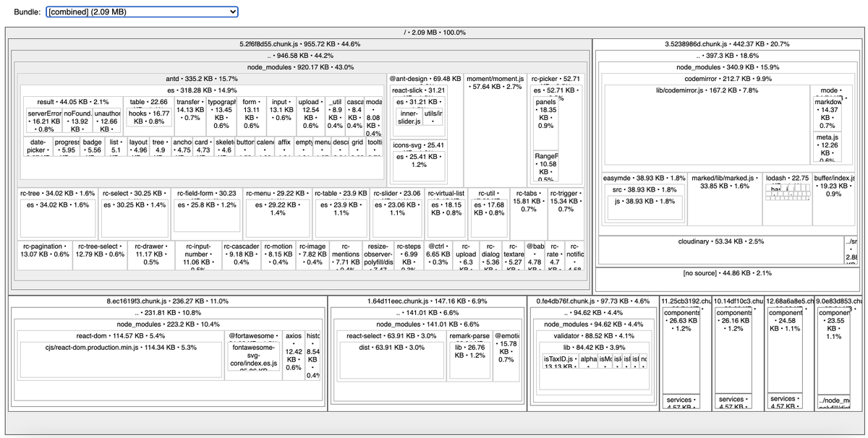The height and width of the screenshot is (438, 868).
Task: Click the 'rc-image • 7.82 KB' cell
Action: pos(312,254)
